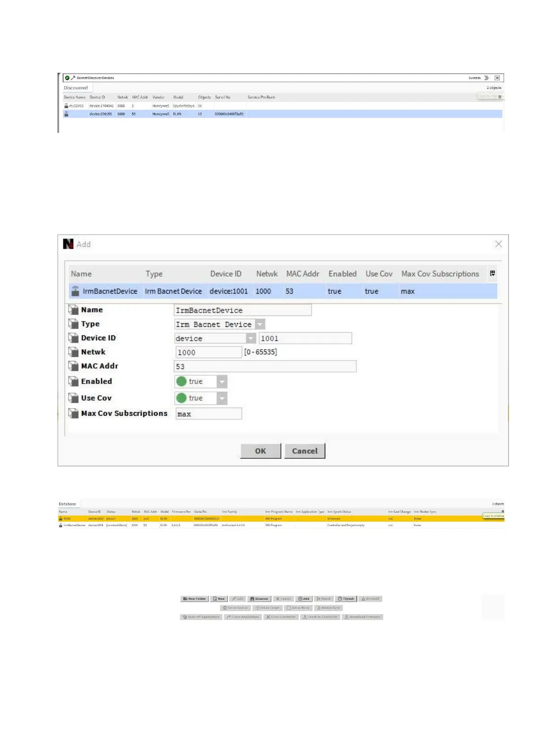Dismiss the Bacnet Discover Devices job

[x=497, y=78]
